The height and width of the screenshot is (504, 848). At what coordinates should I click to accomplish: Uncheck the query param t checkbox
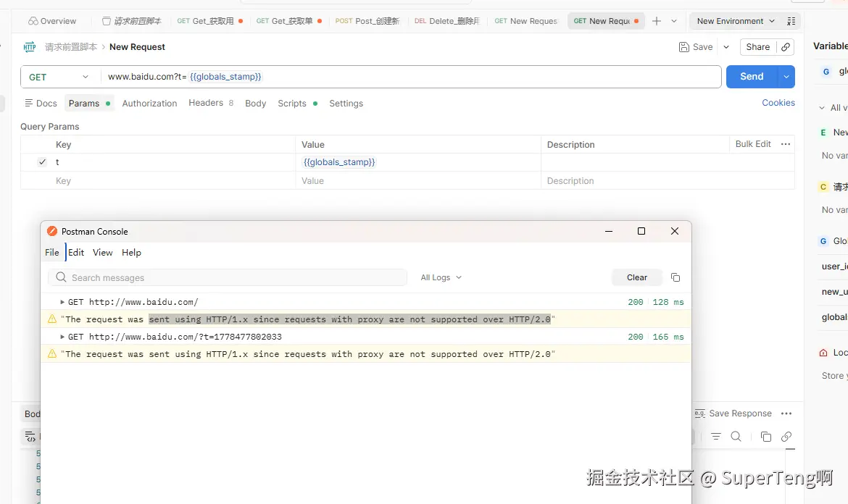tap(42, 162)
